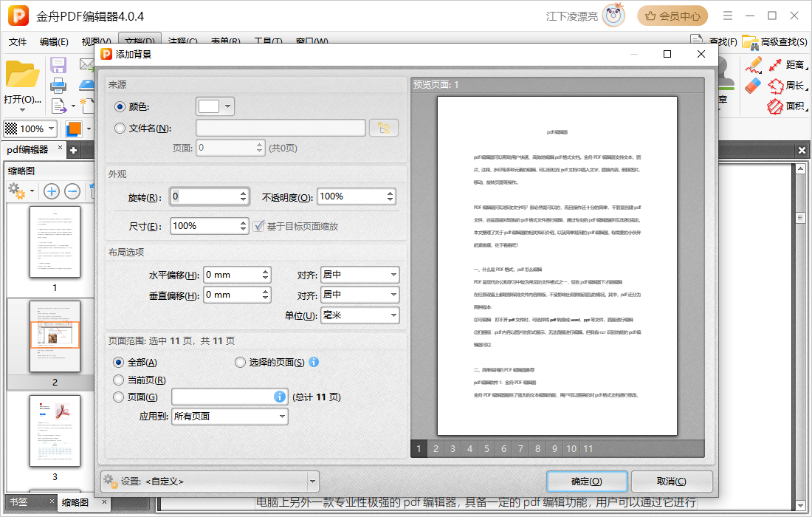This screenshot has width=812, height=517.
Task: Click info icon inside page range field
Action: point(280,397)
